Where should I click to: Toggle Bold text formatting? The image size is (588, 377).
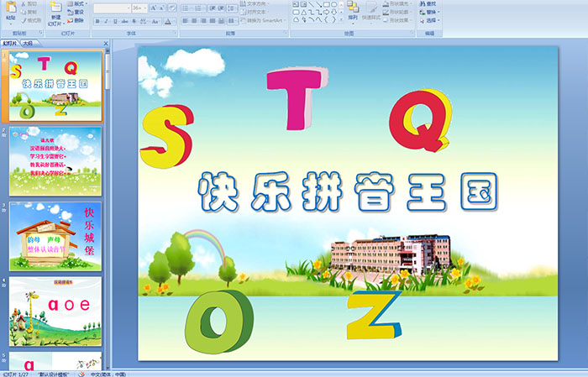tap(97, 20)
